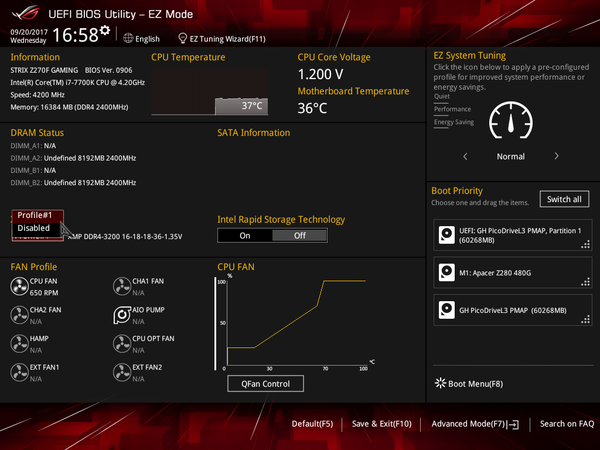Select the Energy Saving tuning profile

click(x=454, y=122)
